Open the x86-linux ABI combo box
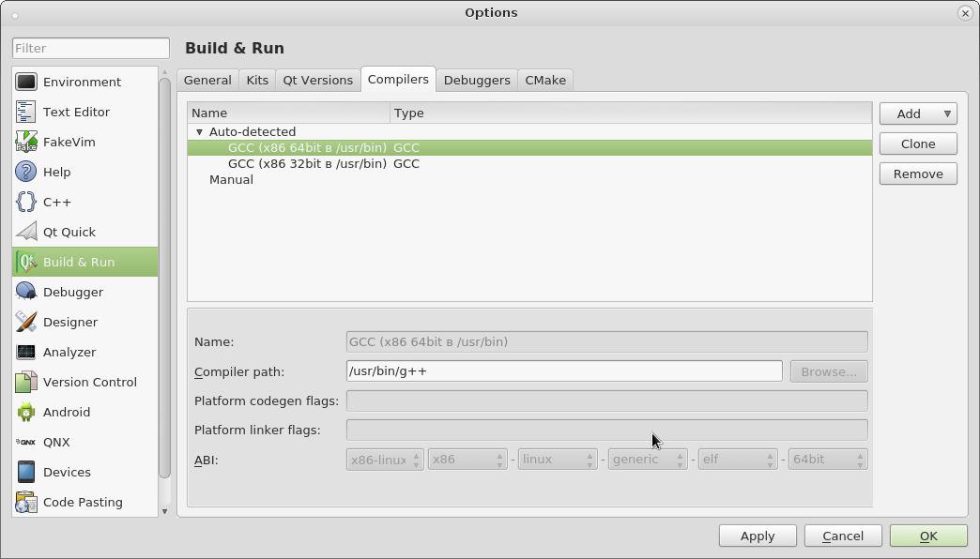The height and width of the screenshot is (559, 980). (x=385, y=459)
